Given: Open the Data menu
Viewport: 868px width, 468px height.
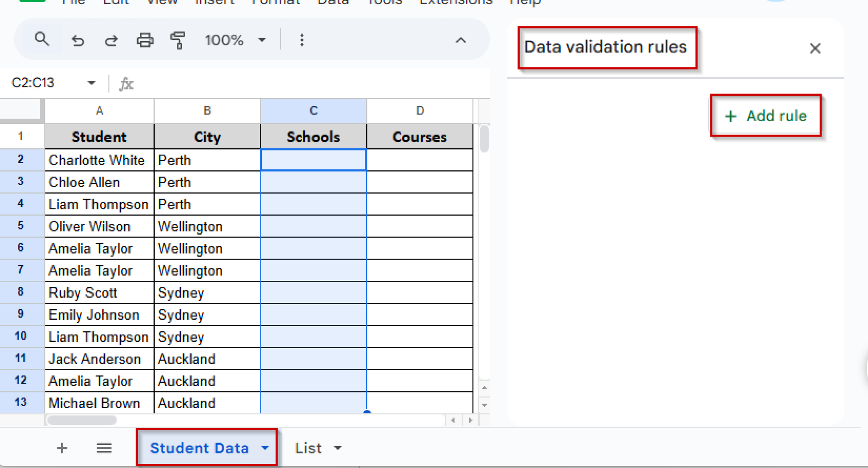Looking at the screenshot, I should pos(333,3).
